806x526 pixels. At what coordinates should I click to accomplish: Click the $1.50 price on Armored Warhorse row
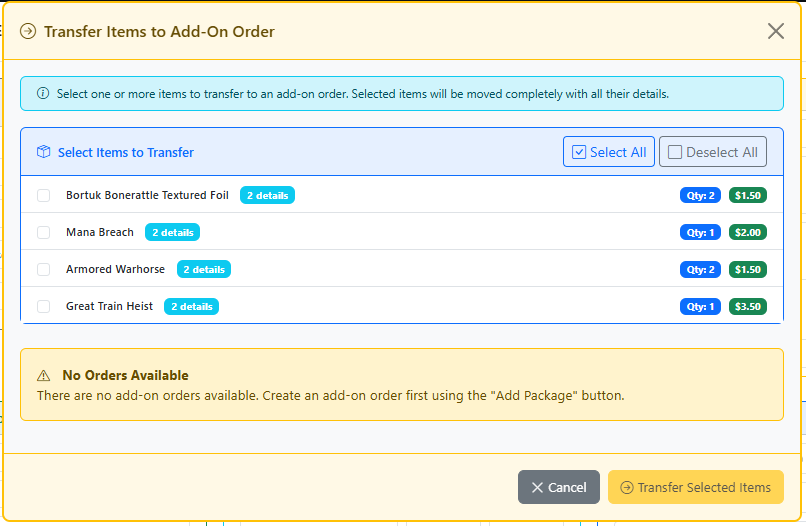pos(748,269)
